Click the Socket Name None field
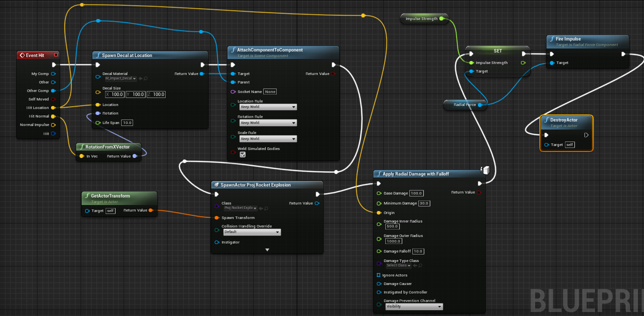The width and height of the screenshot is (644, 316). 270,91
